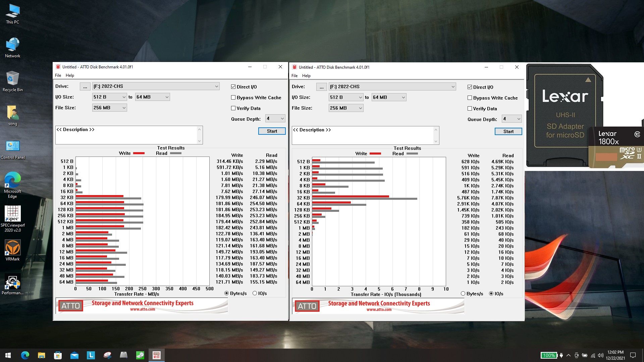Image resolution: width=644 pixels, height=362 pixels.
Task: Open the song user folder icon
Action: (13, 115)
